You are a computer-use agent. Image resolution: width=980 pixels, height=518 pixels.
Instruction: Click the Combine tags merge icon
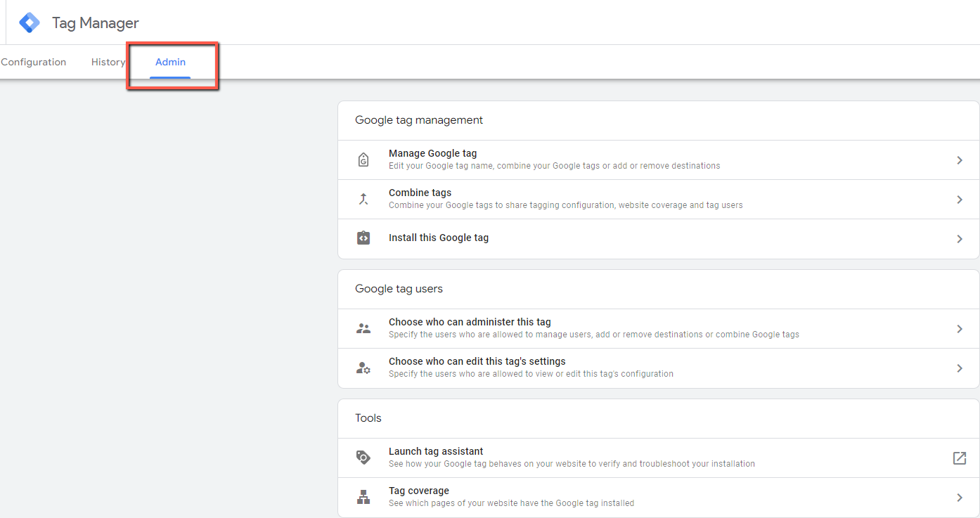click(x=363, y=199)
